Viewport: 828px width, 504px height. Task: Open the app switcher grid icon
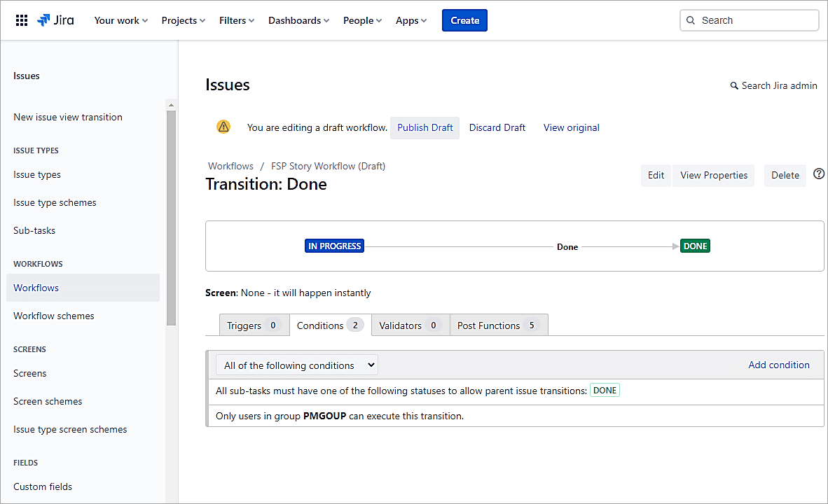click(22, 20)
